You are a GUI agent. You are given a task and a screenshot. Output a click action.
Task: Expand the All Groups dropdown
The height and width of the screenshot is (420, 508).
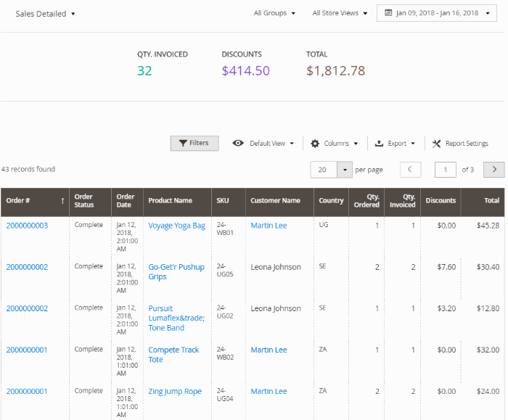274,13
